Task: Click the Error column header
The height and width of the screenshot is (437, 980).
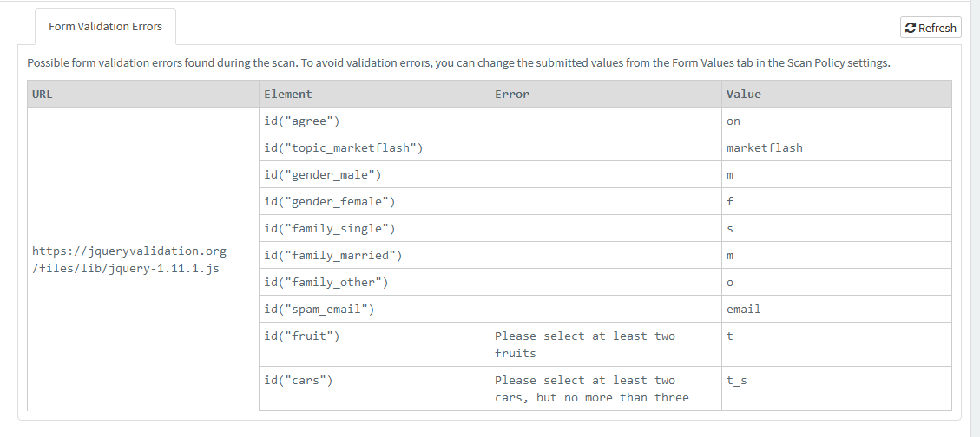Action: [512, 94]
